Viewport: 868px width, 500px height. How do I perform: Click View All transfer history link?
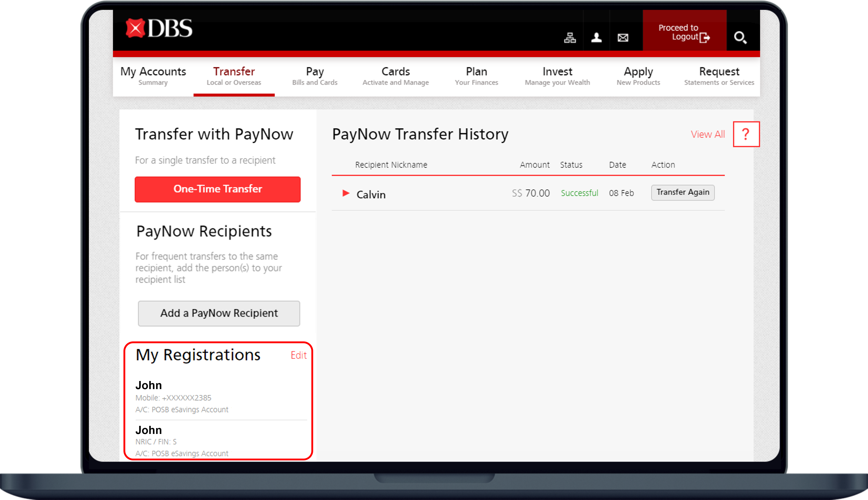[x=708, y=134]
